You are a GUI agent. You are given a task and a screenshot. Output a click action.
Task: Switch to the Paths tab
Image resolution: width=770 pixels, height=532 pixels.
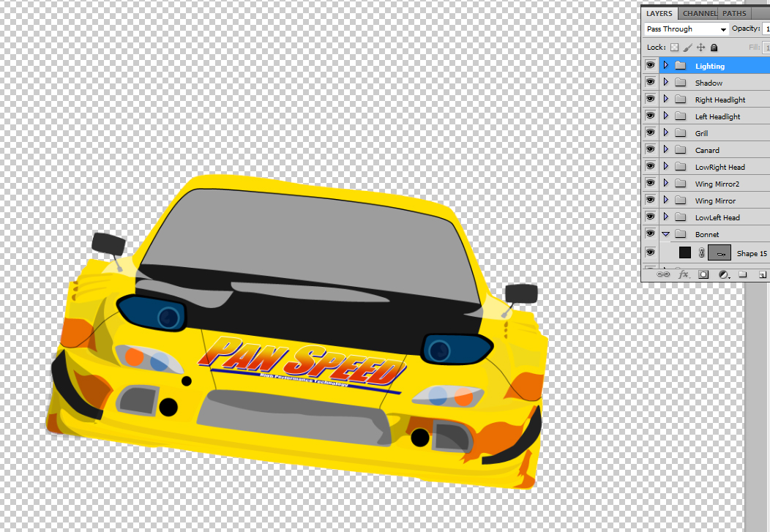point(734,13)
